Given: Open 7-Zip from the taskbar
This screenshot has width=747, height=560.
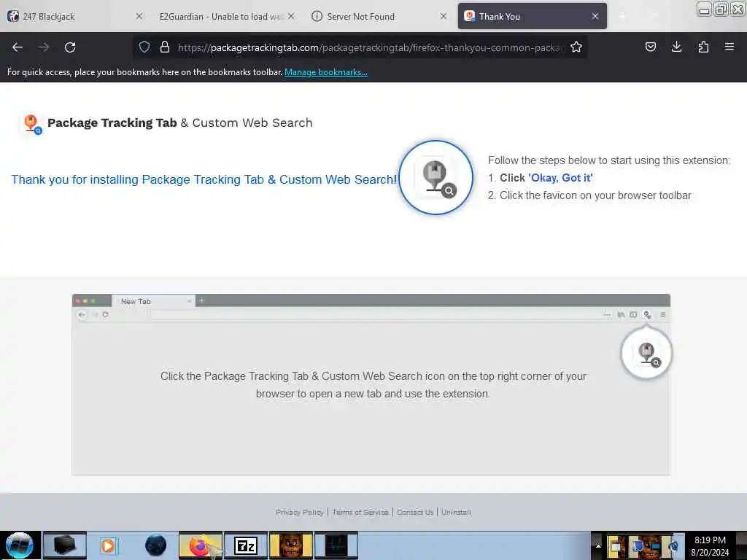Looking at the screenshot, I should (246, 545).
